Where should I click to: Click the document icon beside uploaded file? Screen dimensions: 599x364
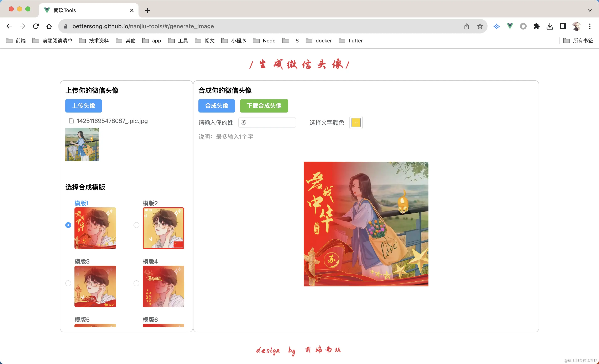tap(72, 121)
